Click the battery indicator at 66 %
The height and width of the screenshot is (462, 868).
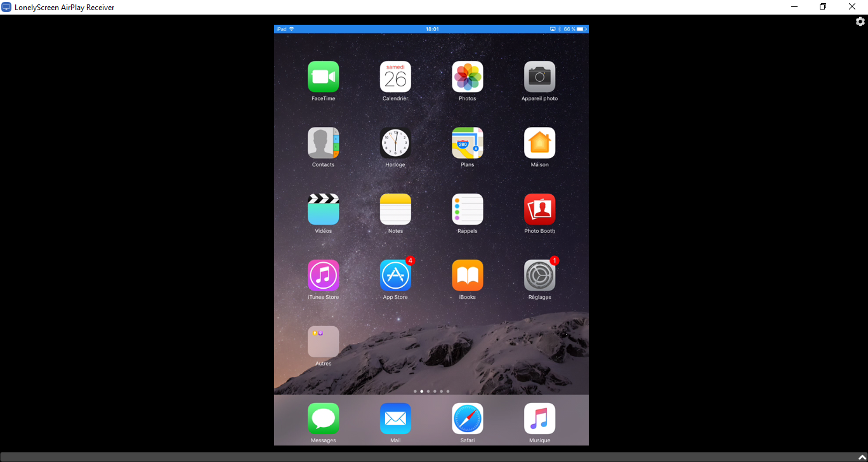581,29
